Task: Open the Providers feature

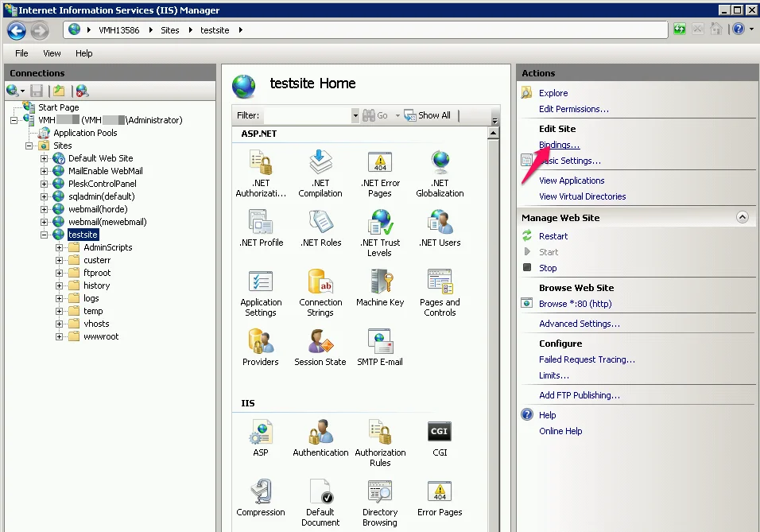Action: click(x=261, y=348)
